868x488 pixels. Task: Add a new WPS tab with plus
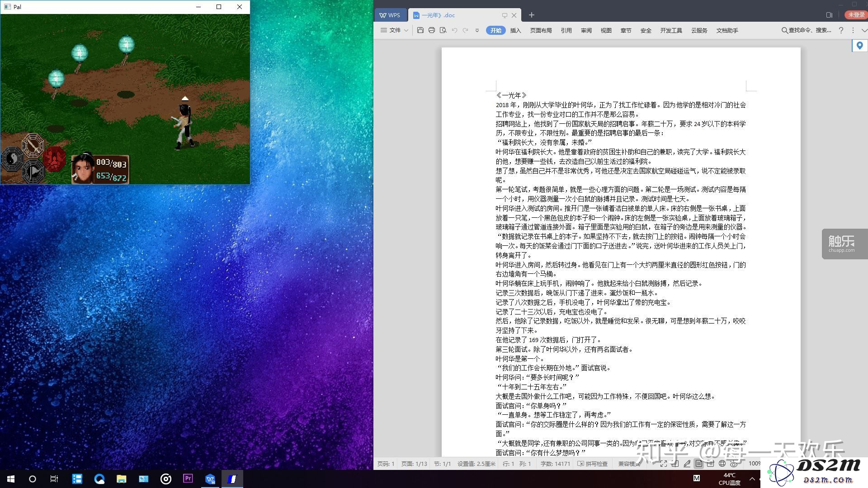(x=532, y=15)
